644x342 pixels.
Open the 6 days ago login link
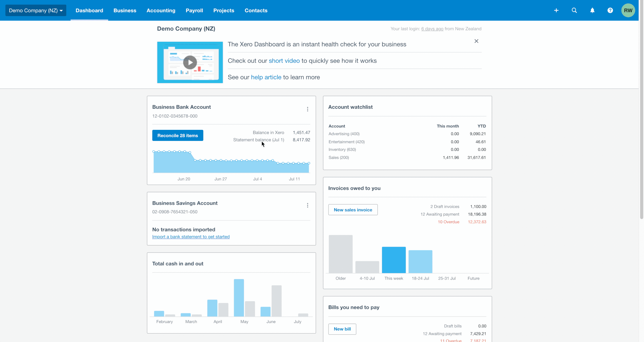(x=432, y=29)
